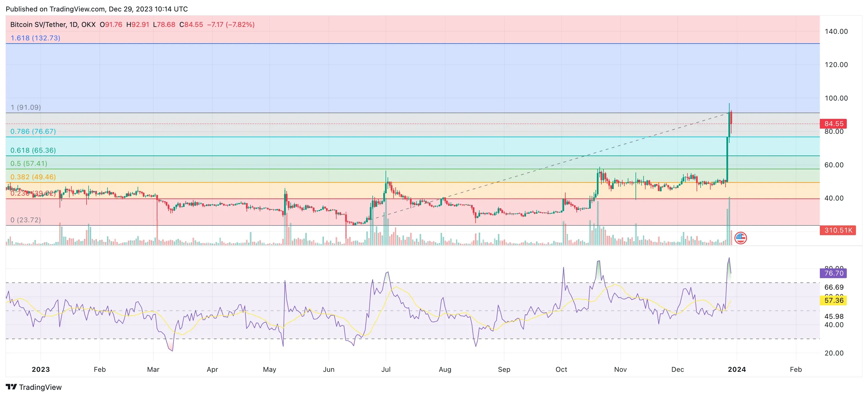
Task: Select the 0.618 (65.36) Fibonacci level label
Action: (x=33, y=150)
